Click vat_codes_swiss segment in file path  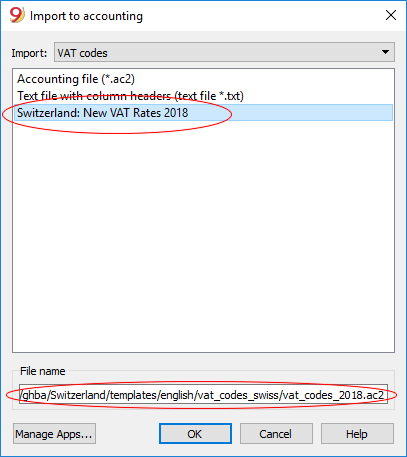(x=238, y=395)
